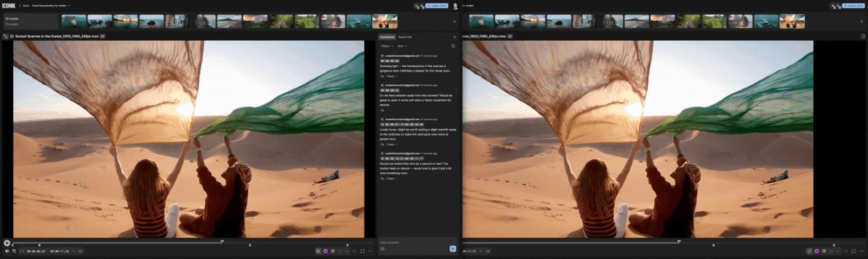Image resolution: width=868 pixels, height=259 pixels.
Task: Jump to range timecode of extend shot comment
Action: pyautogui.click(x=402, y=158)
